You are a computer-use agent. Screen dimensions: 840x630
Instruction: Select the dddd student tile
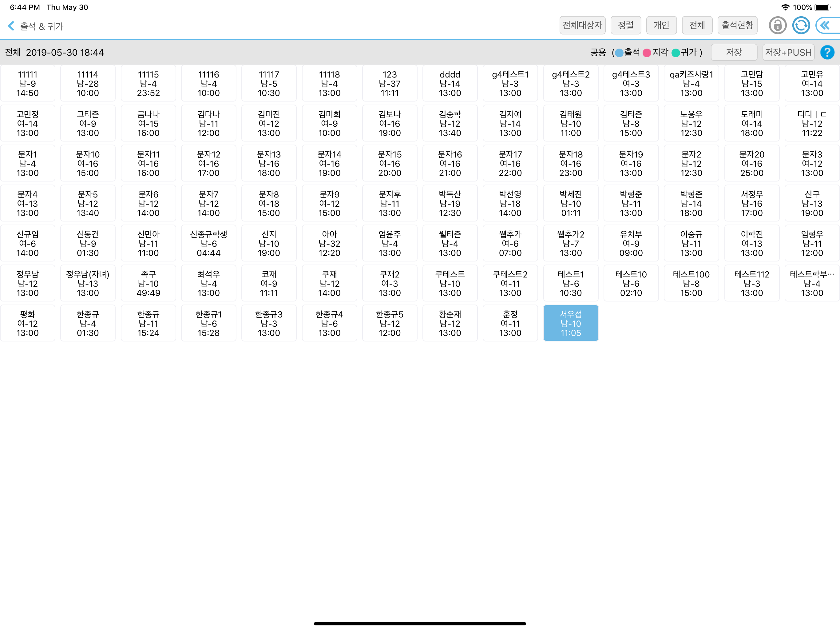(450, 84)
